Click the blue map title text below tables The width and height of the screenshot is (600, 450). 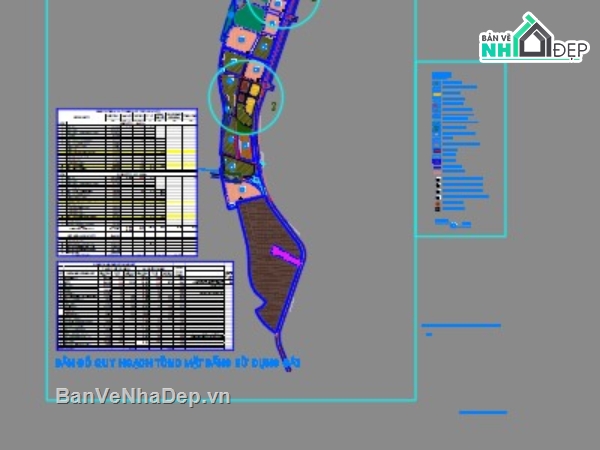click(178, 361)
